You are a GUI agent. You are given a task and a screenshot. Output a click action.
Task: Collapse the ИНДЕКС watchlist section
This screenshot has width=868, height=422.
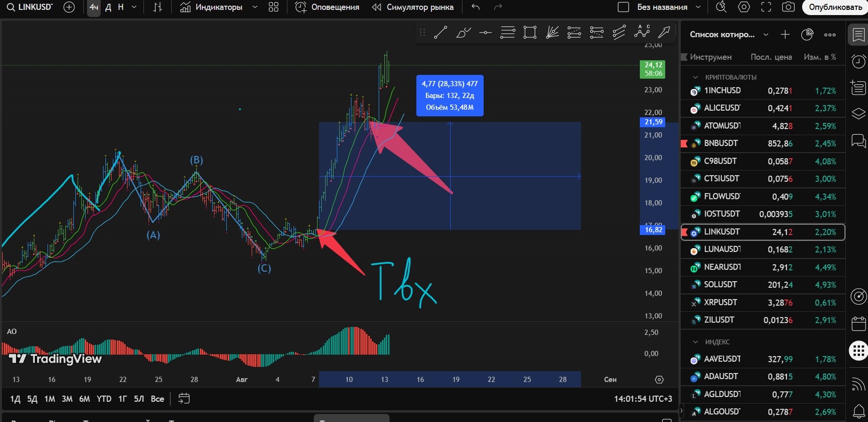click(695, 342)
